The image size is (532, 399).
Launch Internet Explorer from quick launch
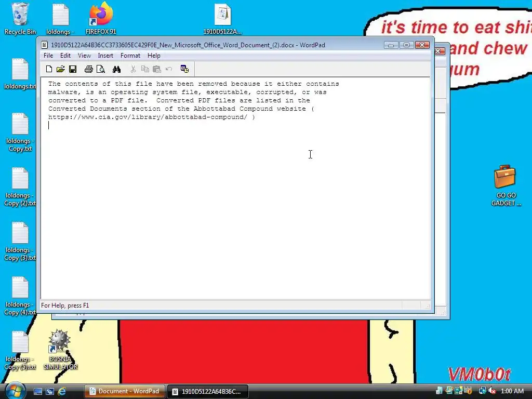(x=62, y=392)
